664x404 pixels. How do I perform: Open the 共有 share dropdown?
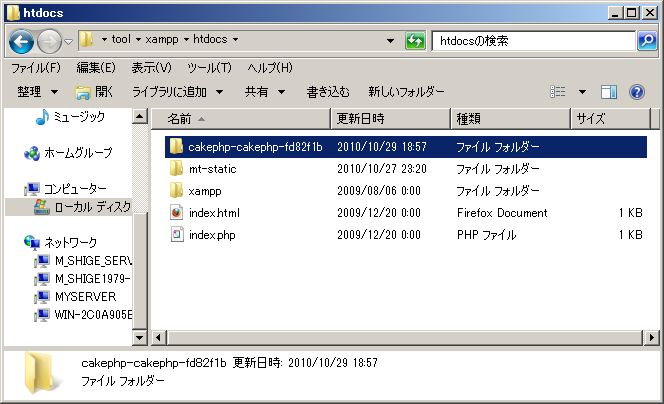coord(265,91)
